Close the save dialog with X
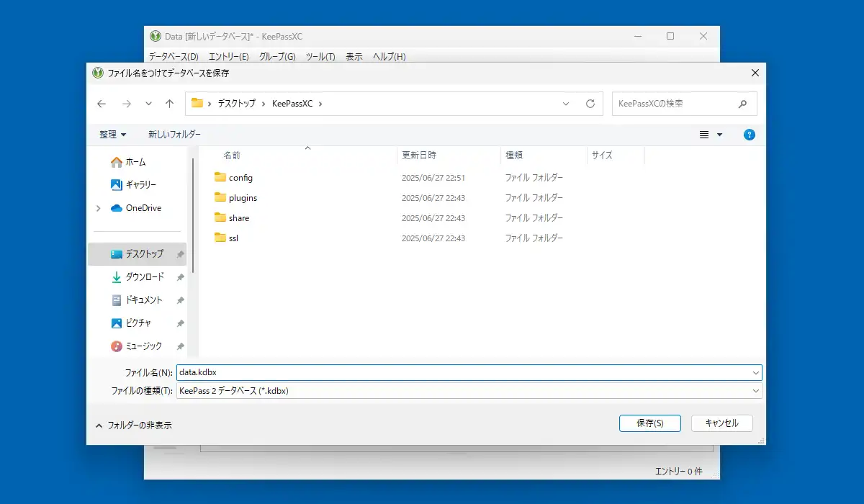 coord(755,73)
